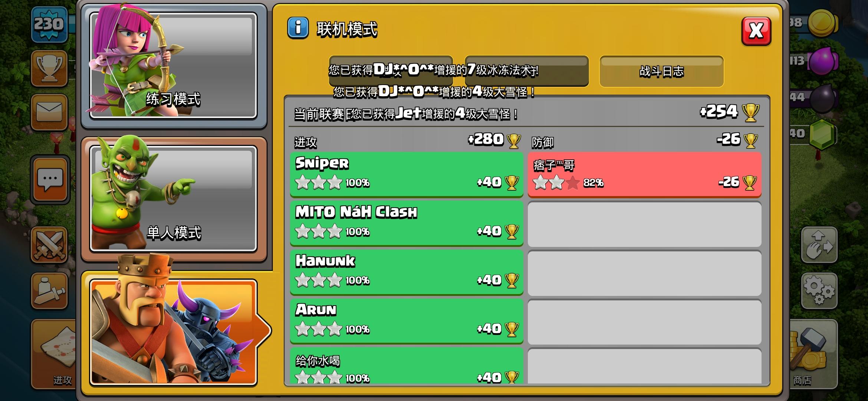Image resolution: width=868 pixels, height=401 pixels.
Task: Select multiplayer mode with Barbarian King
Action: (x=173, y=332)
